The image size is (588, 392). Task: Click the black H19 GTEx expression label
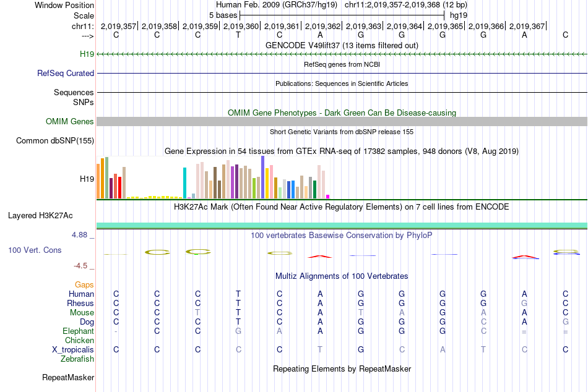[x=87, y=179]
